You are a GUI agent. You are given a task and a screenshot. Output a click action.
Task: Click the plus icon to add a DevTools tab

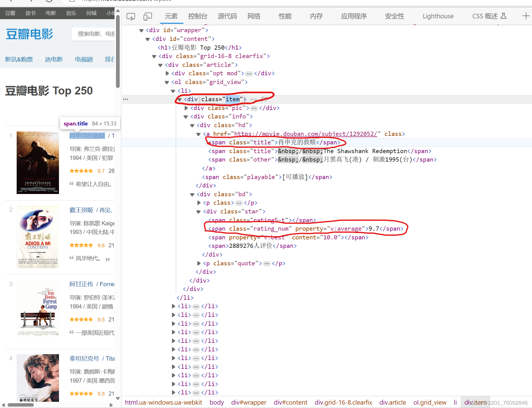[x=526, y=16]
